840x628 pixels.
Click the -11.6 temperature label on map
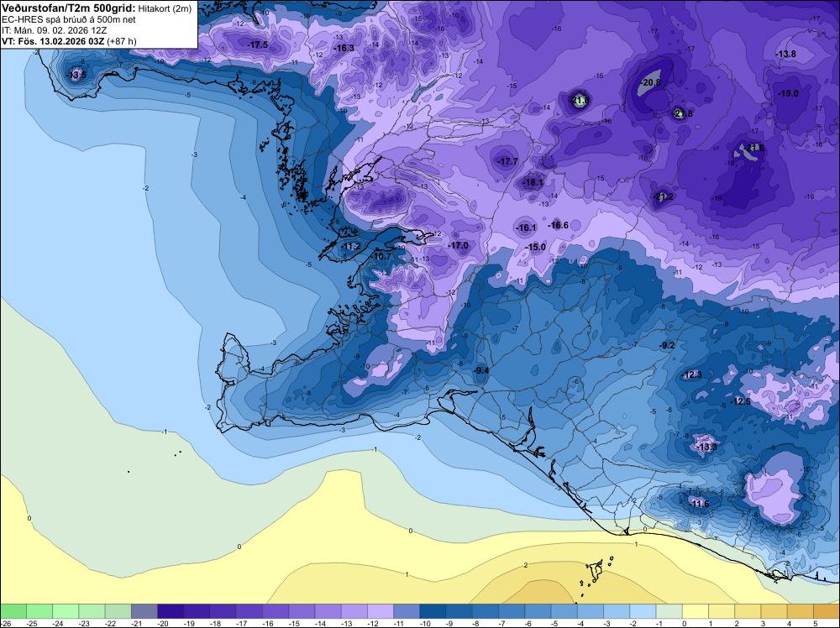click(x=699, y=504)
